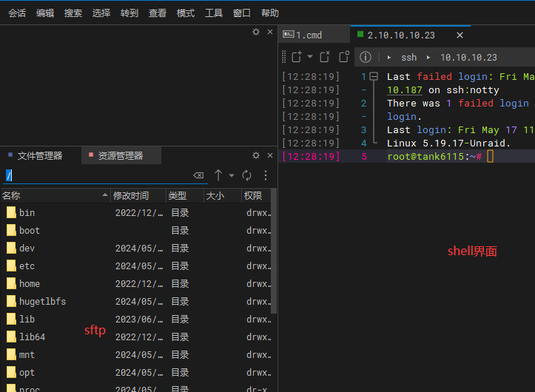The image size is (535, 392).
Task: Switch to the 资源管理器 tab
Action: tap(120, 155)
